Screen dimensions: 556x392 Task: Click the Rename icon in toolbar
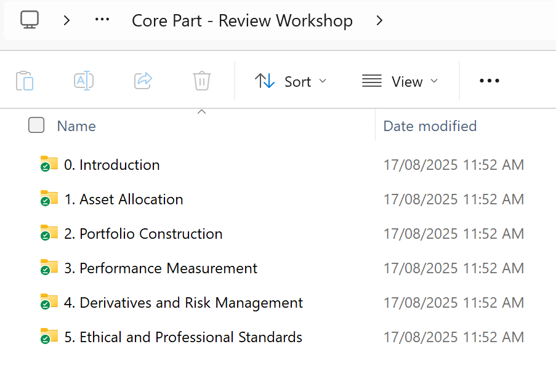pyautogui.click(x=83, y=81)
